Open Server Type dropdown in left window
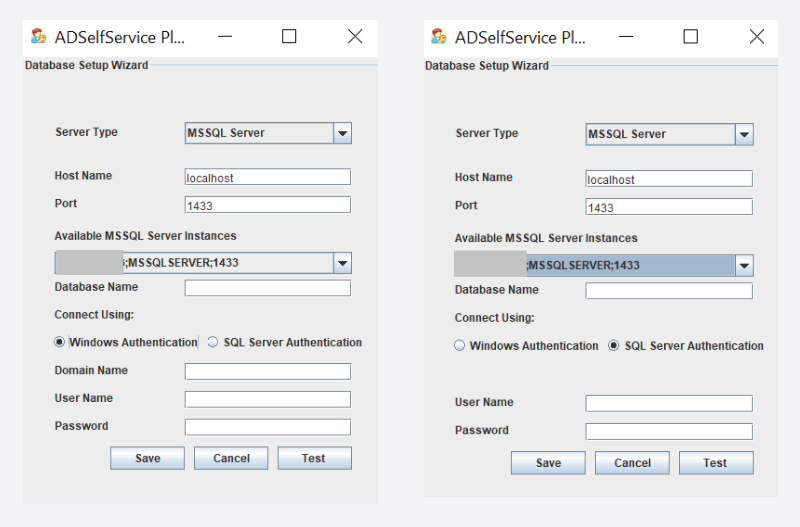The image size is (800, 527). click(x=342, y=133)
